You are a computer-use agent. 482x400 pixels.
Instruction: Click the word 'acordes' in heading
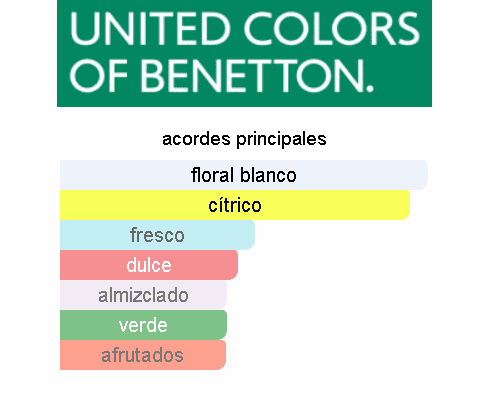point(196,139)
